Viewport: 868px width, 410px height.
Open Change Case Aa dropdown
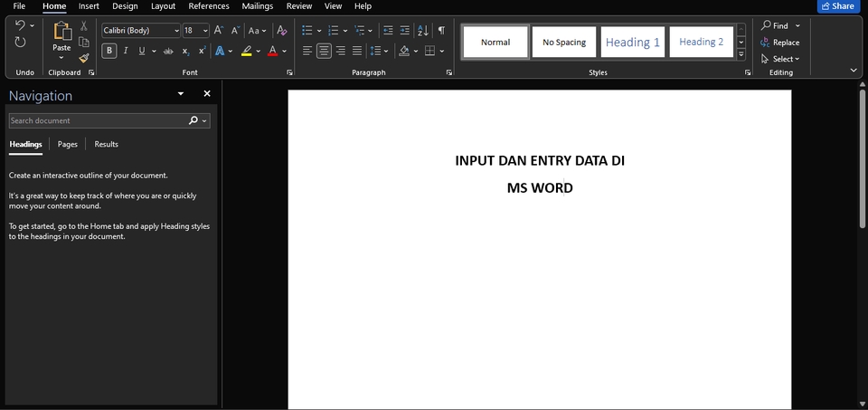pos(257,31)
